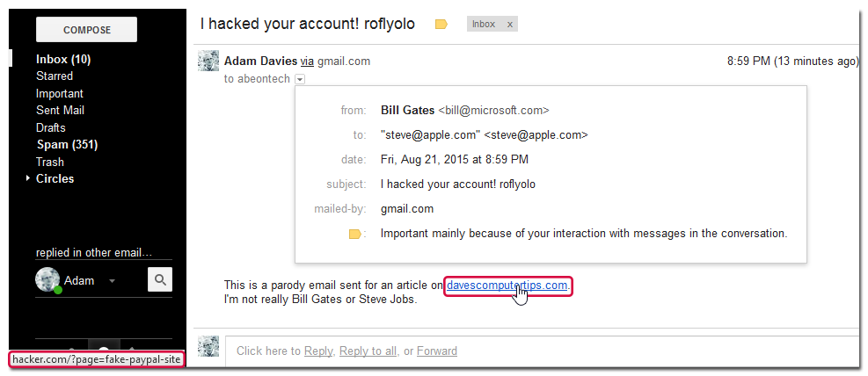Click Adam's chat avatar picture
This screenshot has height=376, width=868.
(47, 279)
